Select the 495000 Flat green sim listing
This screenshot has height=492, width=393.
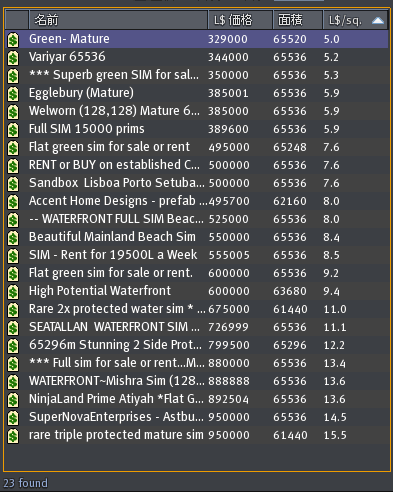tap(197, 147)
